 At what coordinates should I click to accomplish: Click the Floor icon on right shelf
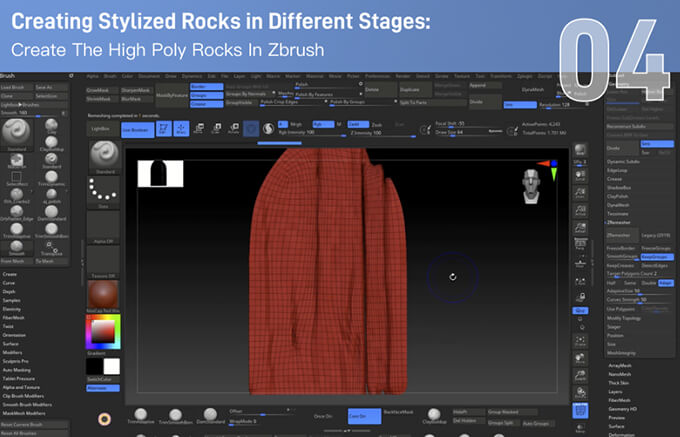tap(580, 262)
